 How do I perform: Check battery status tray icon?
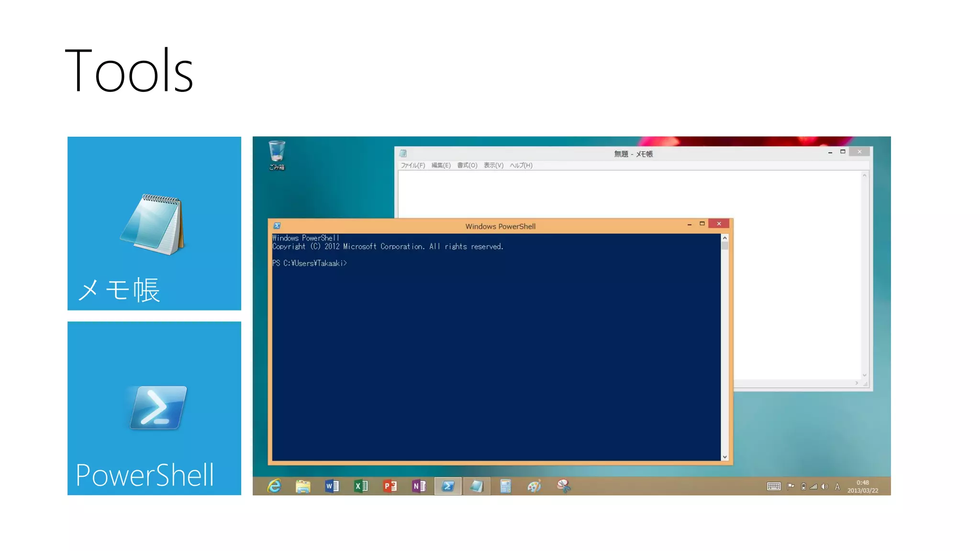point(803,487)
